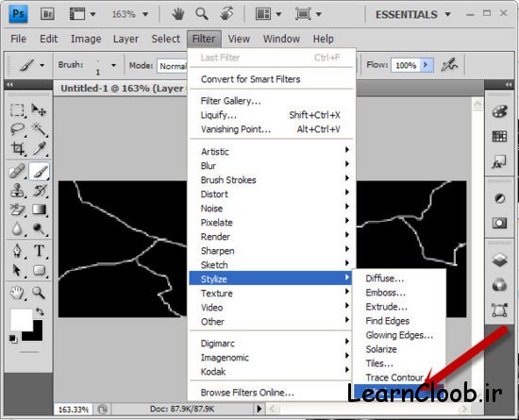This screenshot has height=420, width=519.
Task: Select the Eraser tool
Action: pos(17,210)
